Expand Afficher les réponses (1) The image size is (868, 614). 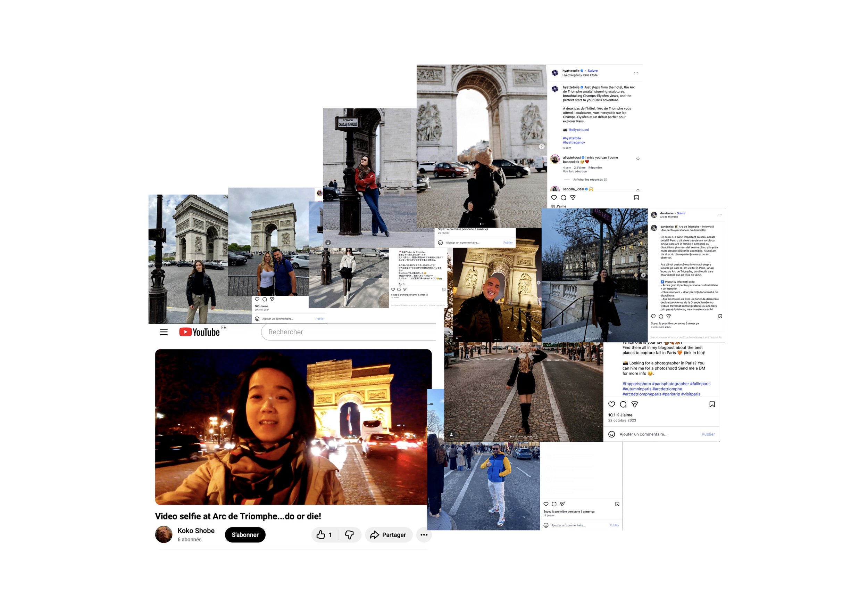pyautogui.click(x=590, y=180)
